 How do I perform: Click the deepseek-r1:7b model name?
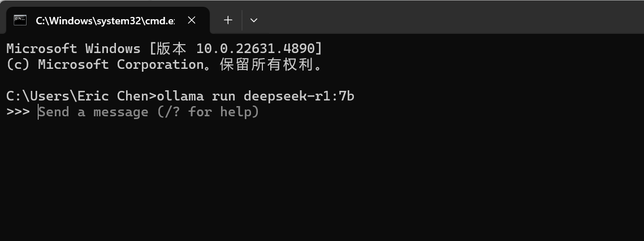299,96
